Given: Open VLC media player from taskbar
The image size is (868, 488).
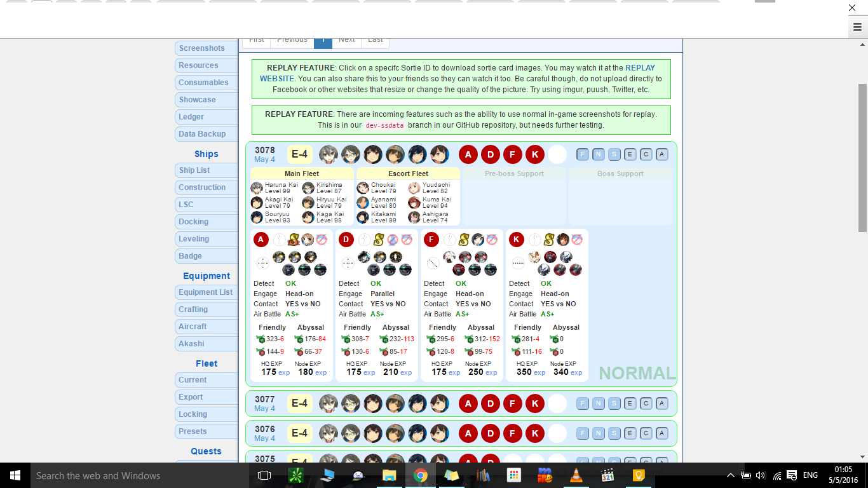Looking at the screenshot, I should click(x=576, y=475).
